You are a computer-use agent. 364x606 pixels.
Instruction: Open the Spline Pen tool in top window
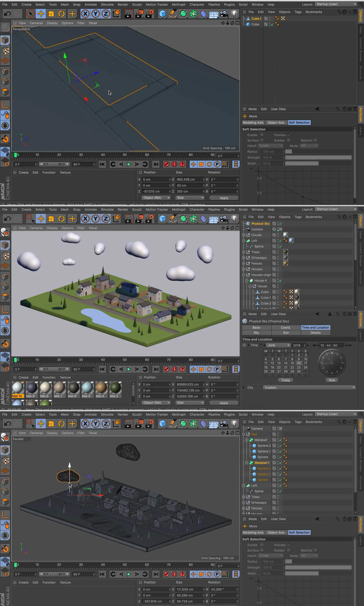click(x=173, y=14)
